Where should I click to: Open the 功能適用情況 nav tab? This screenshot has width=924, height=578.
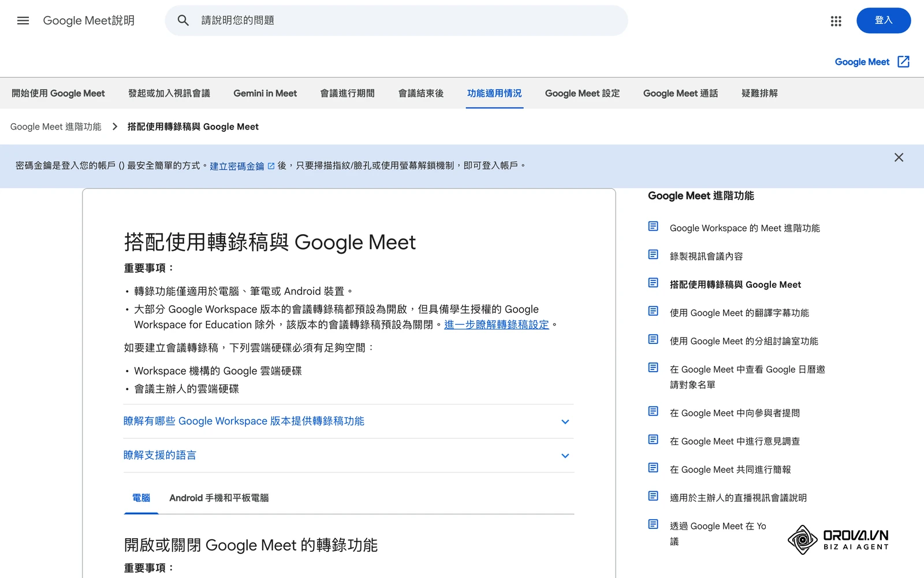pyautogui.click(x=494, y=93)
